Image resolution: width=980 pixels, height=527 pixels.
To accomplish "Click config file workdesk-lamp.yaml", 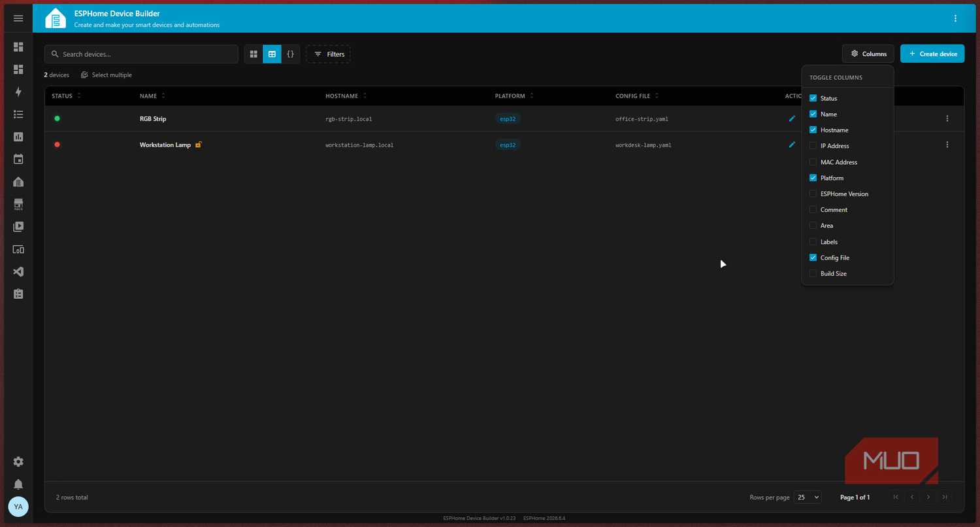I will (644, 145).
